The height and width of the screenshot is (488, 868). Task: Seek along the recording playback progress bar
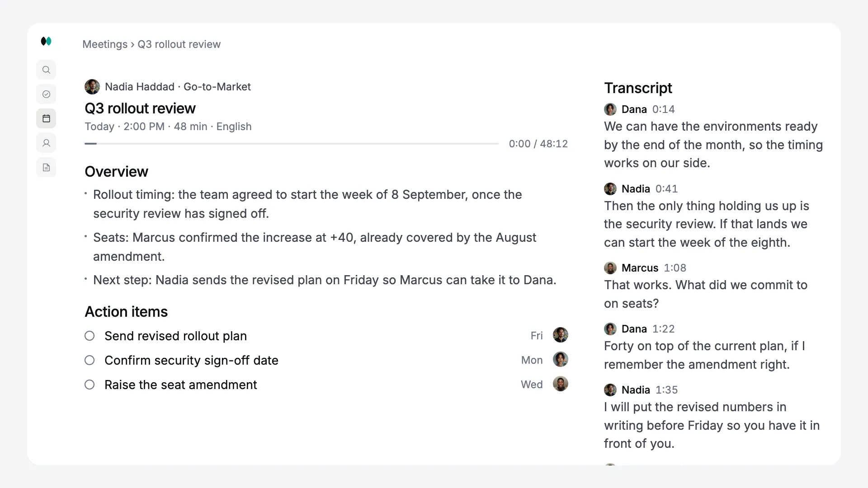pyautogui.click(x=292, y=144)
